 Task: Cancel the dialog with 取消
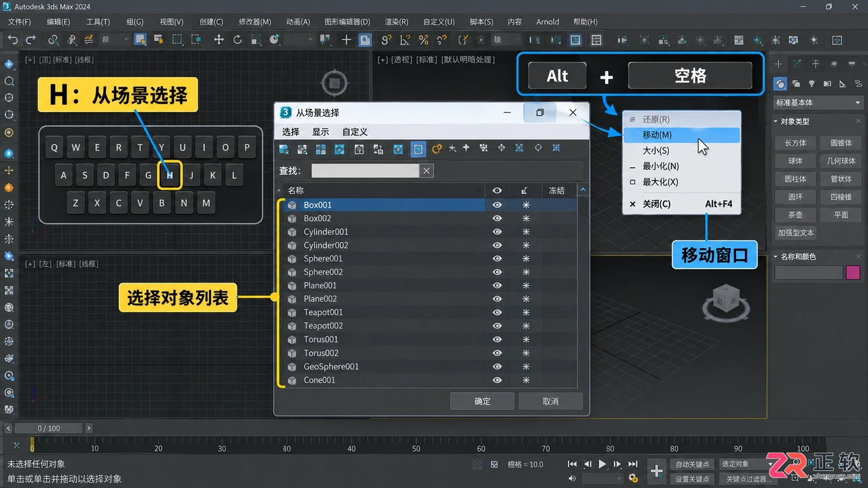(x=550, y=401)
